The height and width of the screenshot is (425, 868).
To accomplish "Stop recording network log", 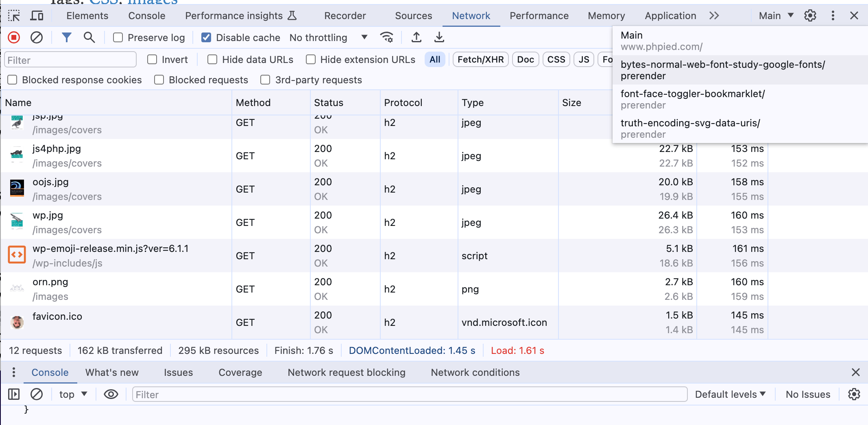I will (x=14, y=38).
